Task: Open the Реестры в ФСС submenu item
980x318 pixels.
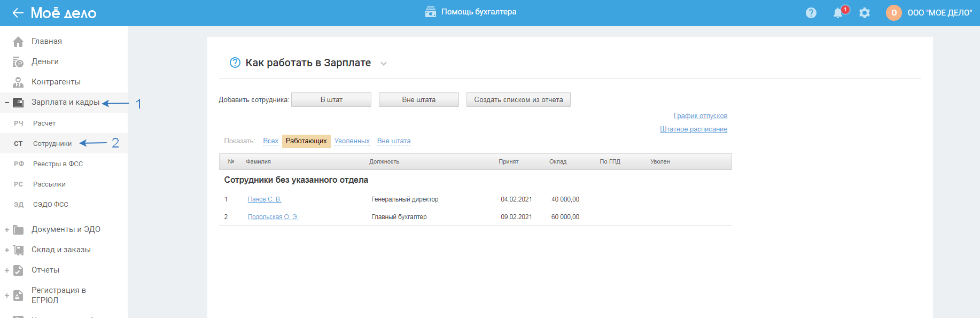Action: point(58,164)
